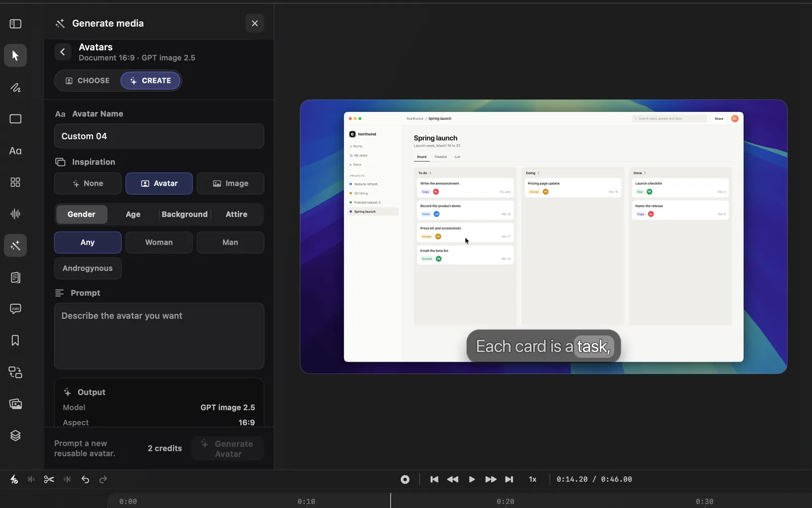Skip to the start of timeline

434,479
